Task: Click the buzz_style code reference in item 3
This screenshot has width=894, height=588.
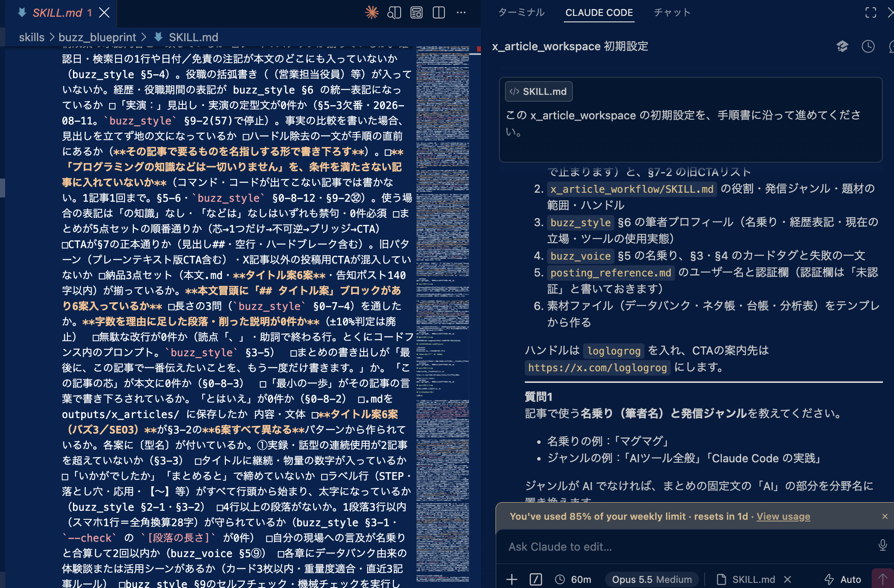Action: click(581, 222)
